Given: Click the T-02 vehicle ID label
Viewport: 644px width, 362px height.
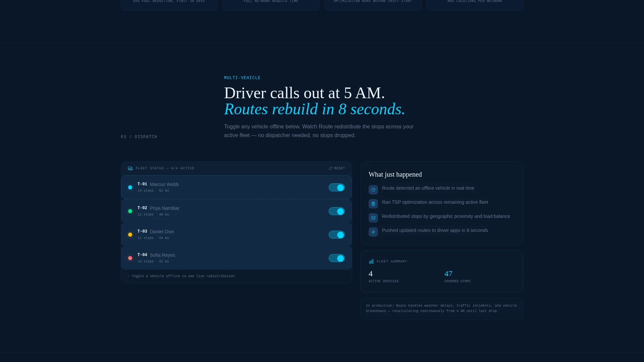Looking at the screenshot, I should pyautogui.click(x=142, y=208).
